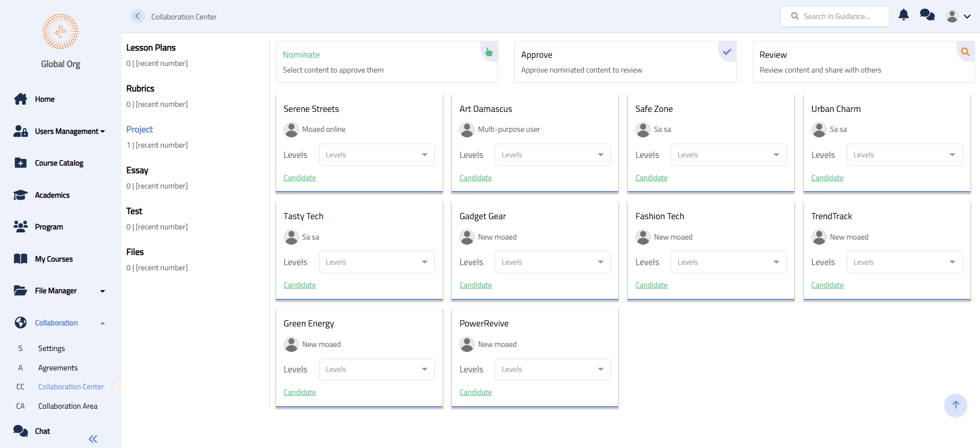
Task: Open the notifications bell icon
Action: tap(903, 15)
